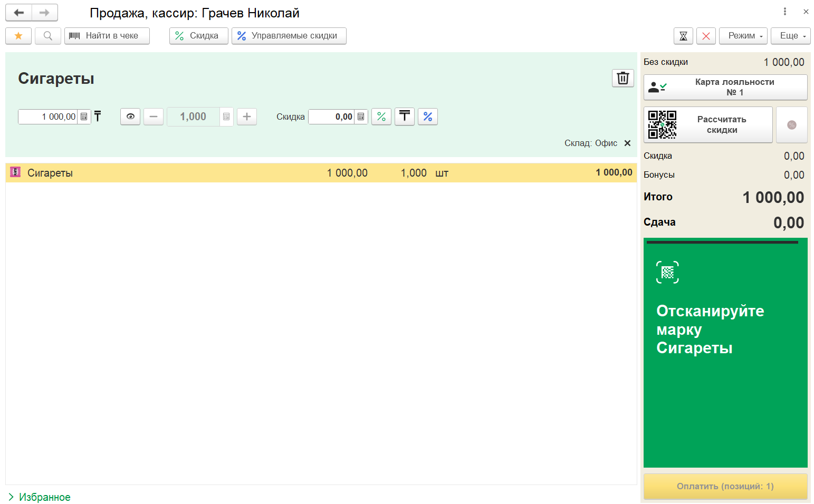Click the blue percent discount button
814x504 pixels.
[x=428, y=117]
